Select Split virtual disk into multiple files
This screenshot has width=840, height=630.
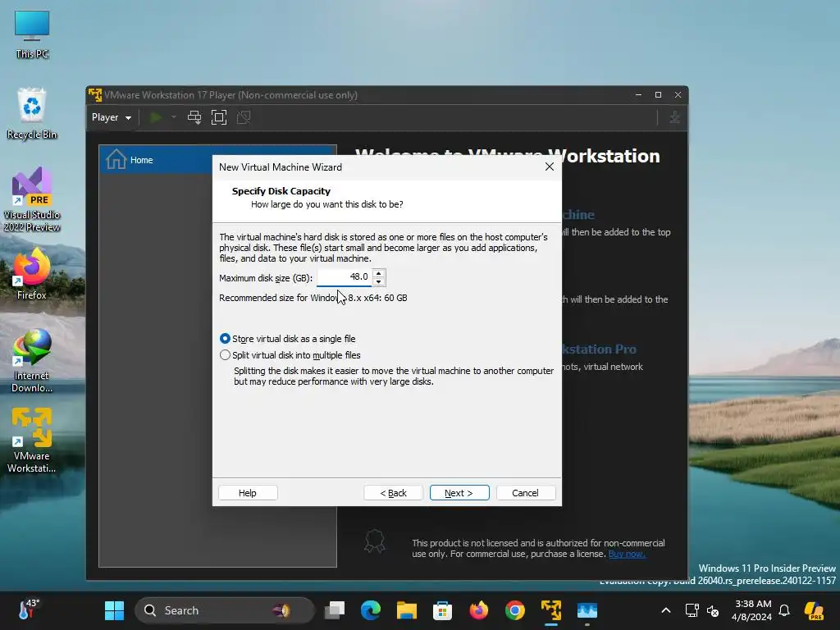(290, 355)
